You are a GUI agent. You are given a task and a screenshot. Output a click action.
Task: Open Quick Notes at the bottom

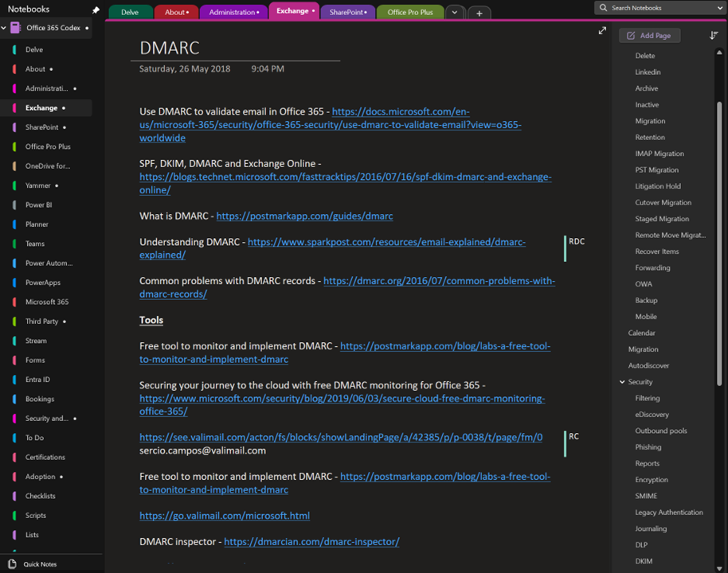point(40,563)
